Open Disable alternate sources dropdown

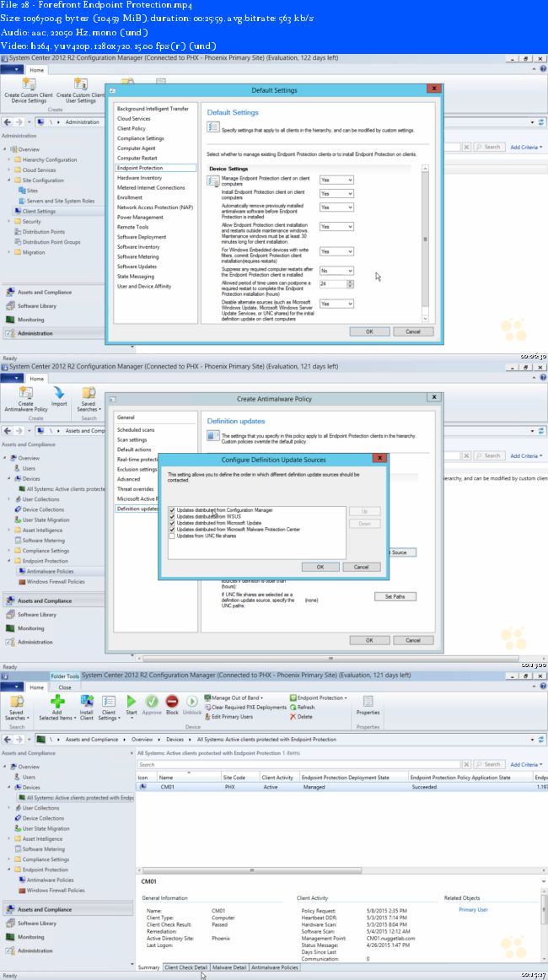[x=336, y=303]
